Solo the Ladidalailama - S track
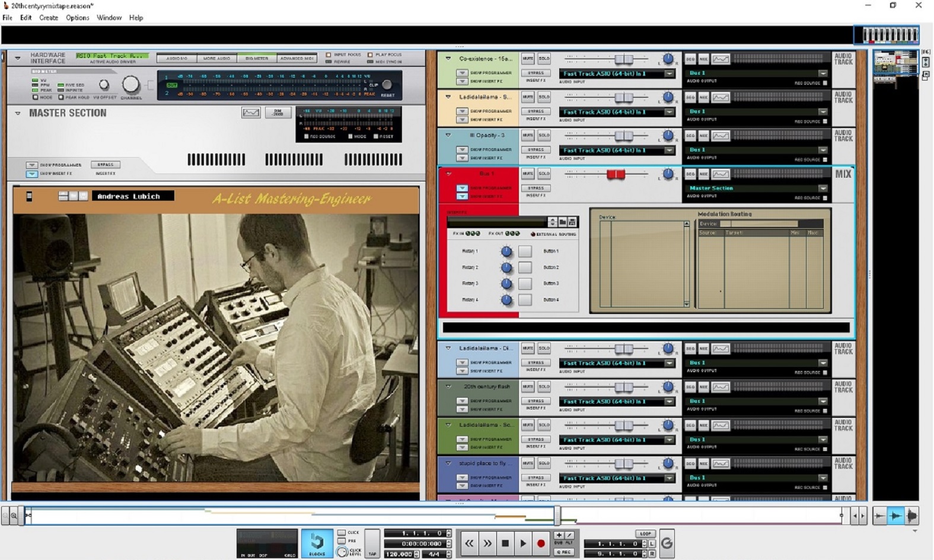This screenshot has height=560, width=934. tap(544, 97)
